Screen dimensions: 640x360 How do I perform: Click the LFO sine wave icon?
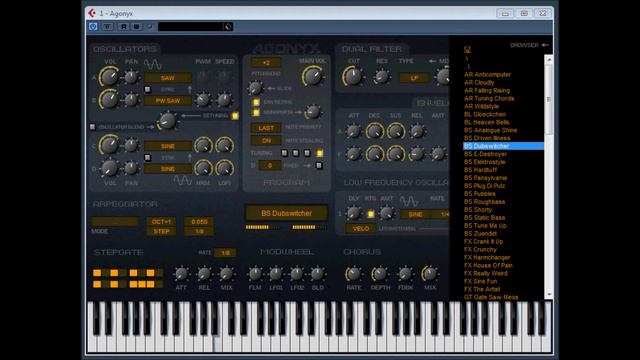pos(409,200)
